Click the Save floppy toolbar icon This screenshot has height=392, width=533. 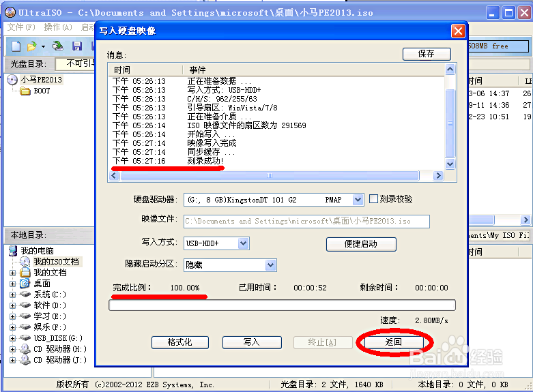click(x=77, y=46)
